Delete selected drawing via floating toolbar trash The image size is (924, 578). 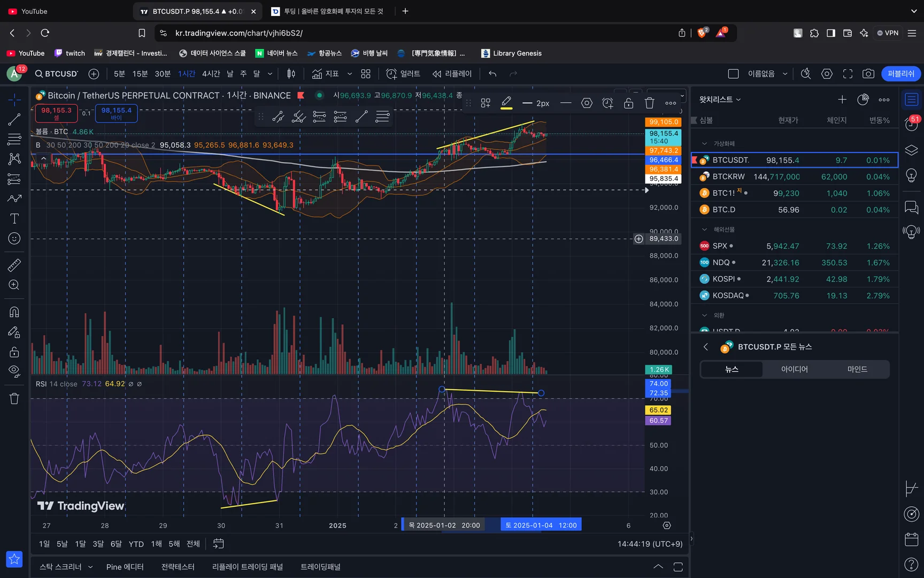tap(649, 103)
